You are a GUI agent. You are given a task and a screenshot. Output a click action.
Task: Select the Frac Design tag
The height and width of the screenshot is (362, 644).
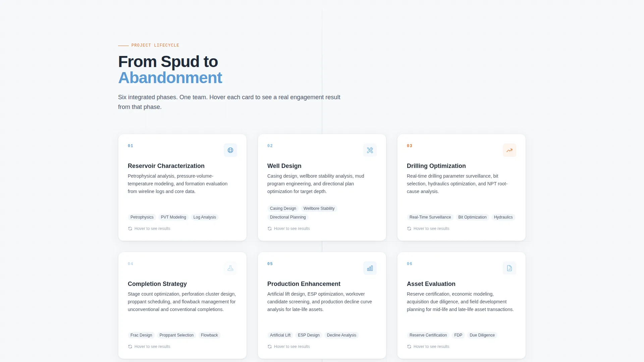click(x=141, y=335)
